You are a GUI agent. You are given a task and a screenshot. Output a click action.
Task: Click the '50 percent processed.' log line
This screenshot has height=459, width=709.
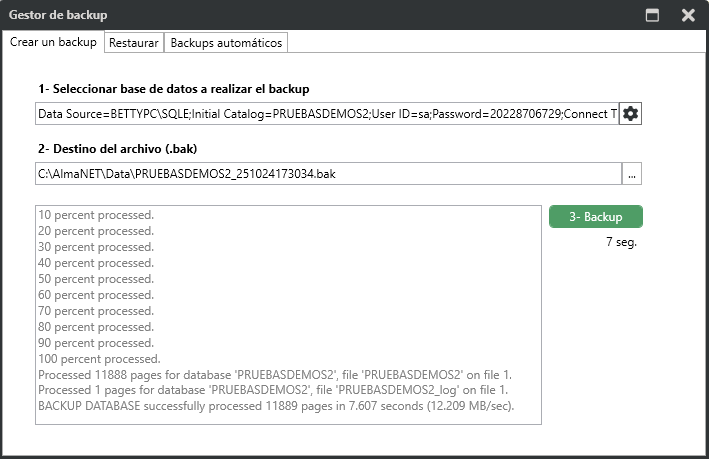(x=95, y=279)
